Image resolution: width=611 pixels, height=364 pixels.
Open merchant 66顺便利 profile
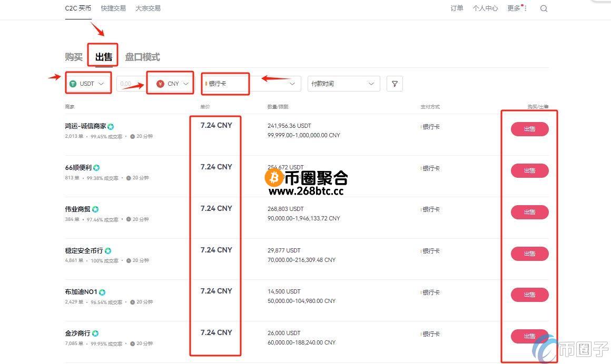[78, 168]
